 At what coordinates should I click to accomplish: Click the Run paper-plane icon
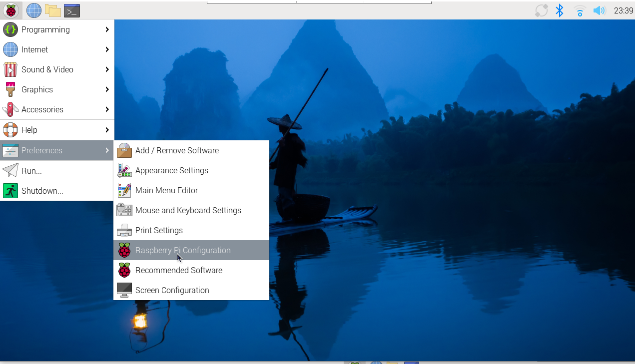point(10,171)
